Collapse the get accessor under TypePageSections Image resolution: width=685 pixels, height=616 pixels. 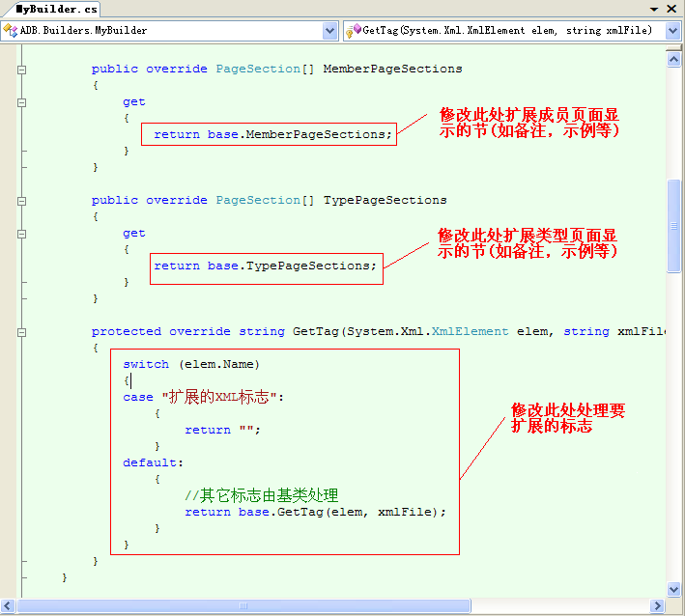point(21,234)
